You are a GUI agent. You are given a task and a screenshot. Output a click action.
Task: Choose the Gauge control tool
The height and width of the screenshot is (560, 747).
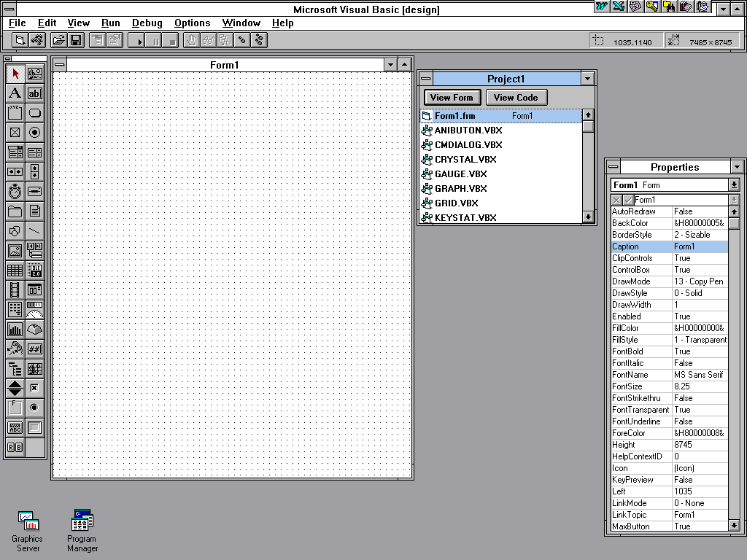(35, 309)
